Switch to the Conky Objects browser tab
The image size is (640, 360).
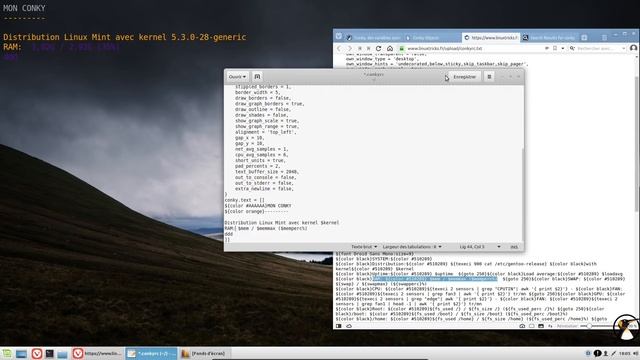click(x=432, y=38)
